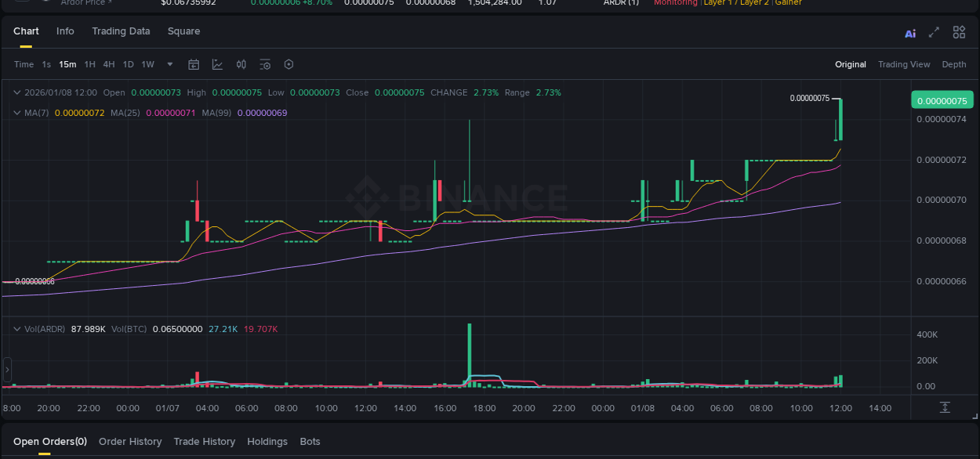Open the Ardor Price dropdown at top
Screen dimensions: 980x459
coord(85,2)
